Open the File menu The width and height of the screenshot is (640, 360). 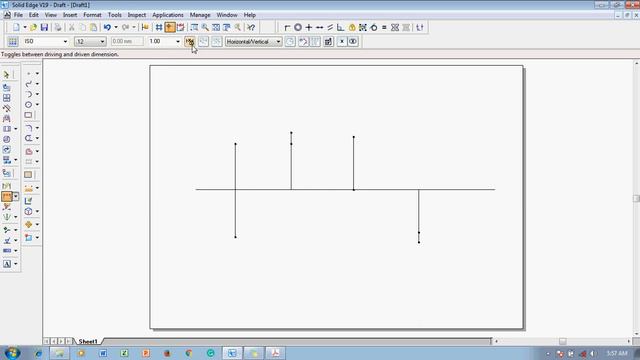point(18,15)
